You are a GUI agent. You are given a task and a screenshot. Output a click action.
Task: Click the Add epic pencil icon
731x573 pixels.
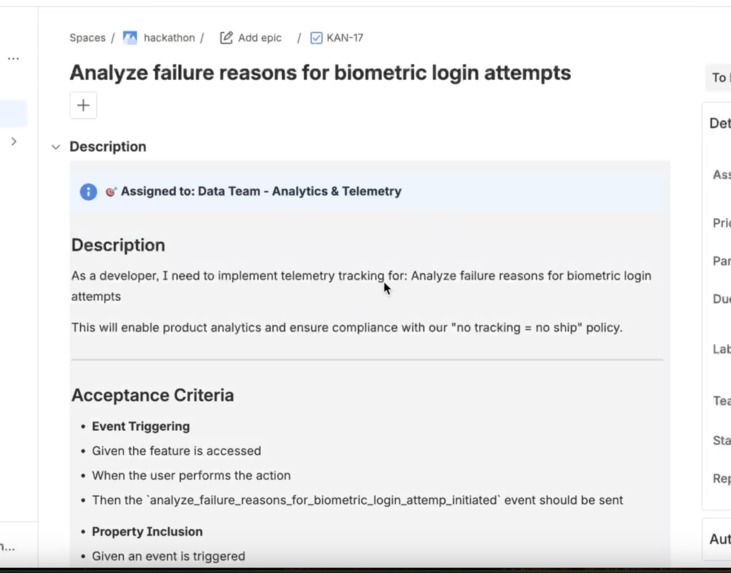[226, 38]
